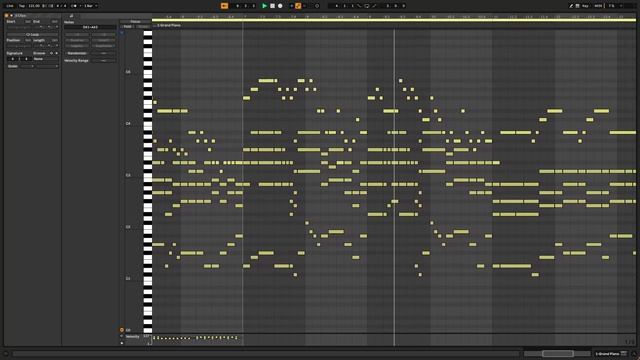Toggle the orange Follow arrow button
The width and height of the screenshot is (640, 360).
(224, 6)
